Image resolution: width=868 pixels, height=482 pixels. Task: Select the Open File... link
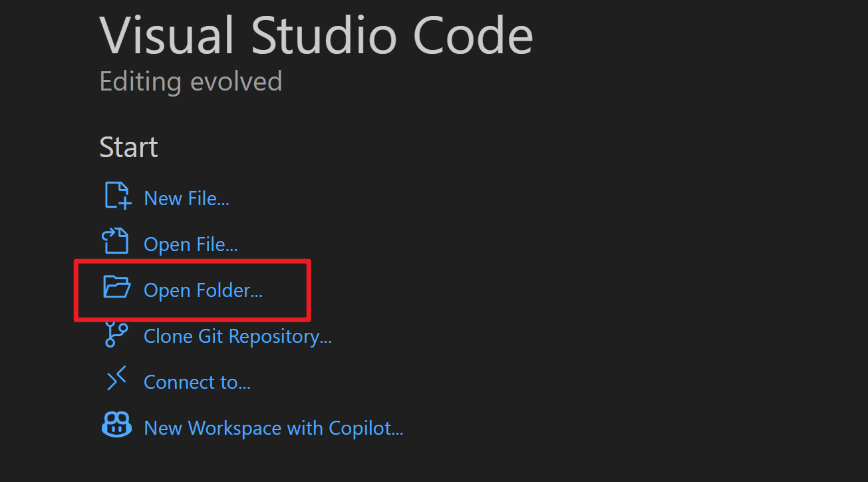pos(191,244)
